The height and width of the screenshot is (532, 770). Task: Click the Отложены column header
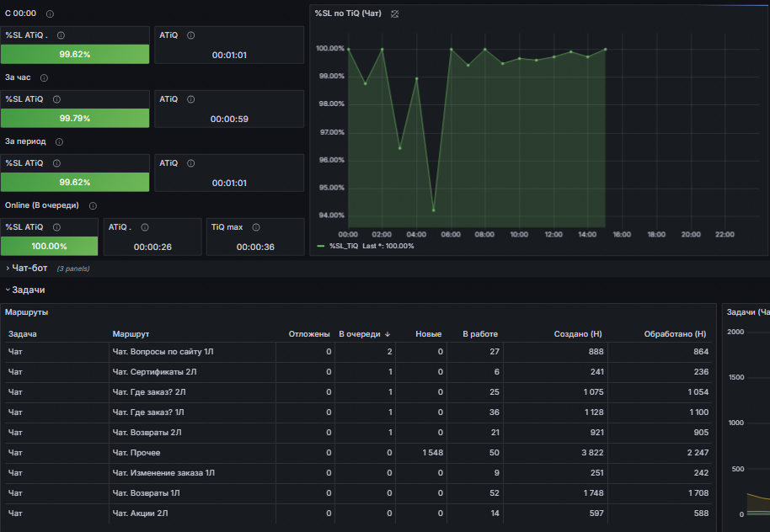[x=309, y=334]
